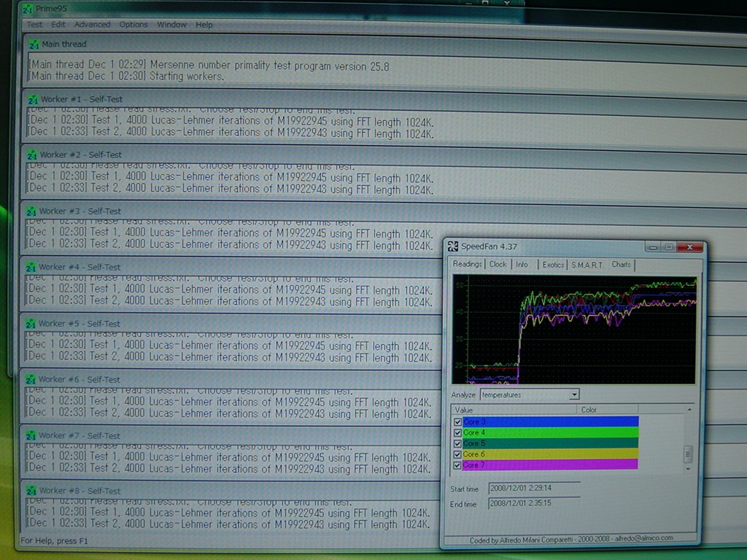Image resolution: width=747 pixels, height=560 pixels.
Task: Click the Worker #4 Self-Test window icon
Action: (x=31, y=268)
